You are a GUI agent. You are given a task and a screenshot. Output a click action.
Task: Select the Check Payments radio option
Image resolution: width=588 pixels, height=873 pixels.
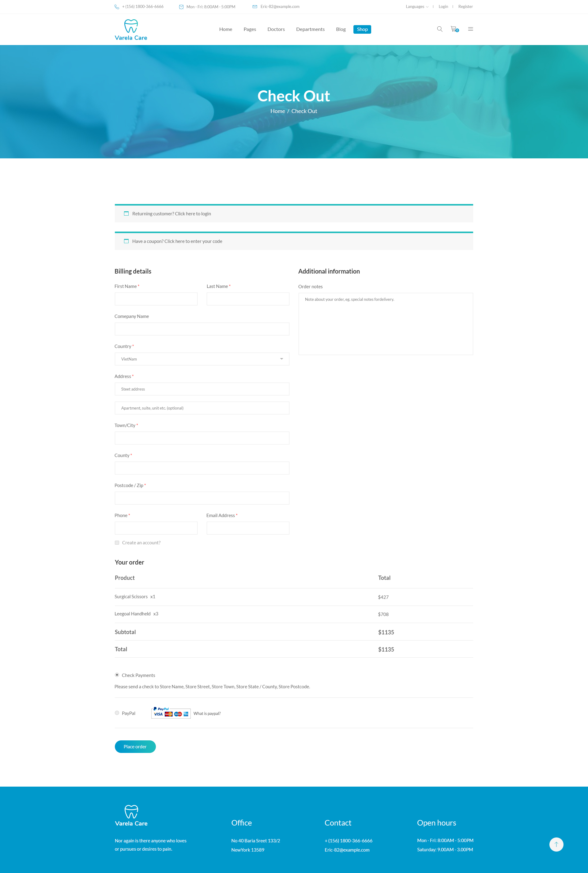117,675
